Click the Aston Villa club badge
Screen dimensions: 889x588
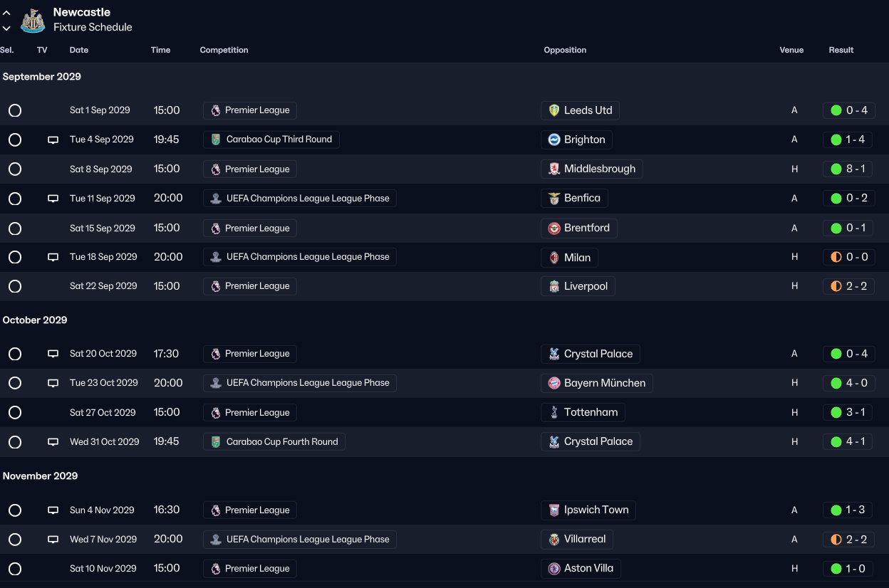coord(554,568)
